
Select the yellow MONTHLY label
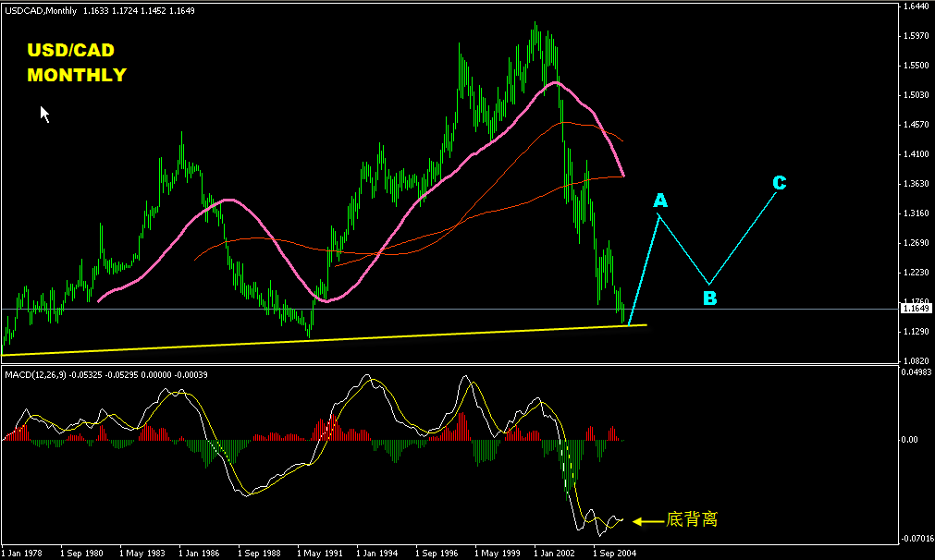pyautogui.click(x=77, y=75)
